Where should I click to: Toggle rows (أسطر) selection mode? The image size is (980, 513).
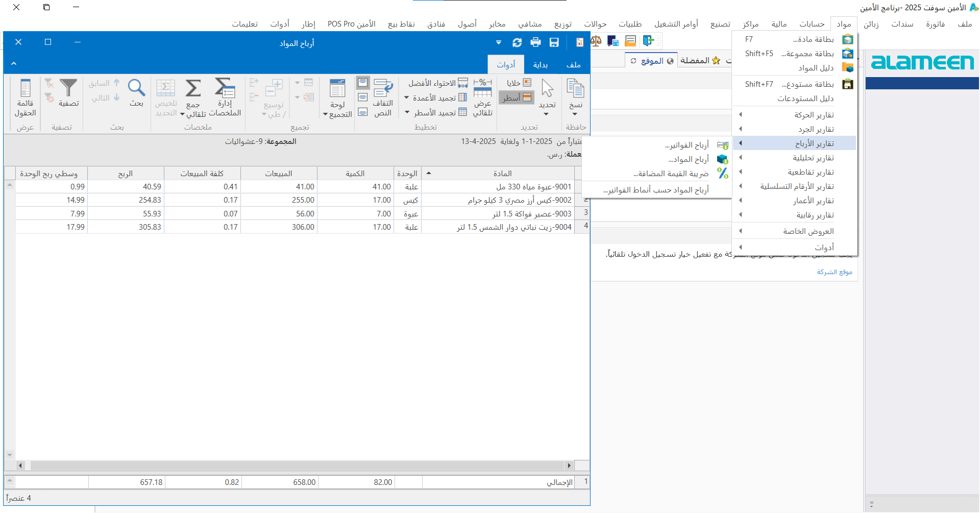point(517,97)
